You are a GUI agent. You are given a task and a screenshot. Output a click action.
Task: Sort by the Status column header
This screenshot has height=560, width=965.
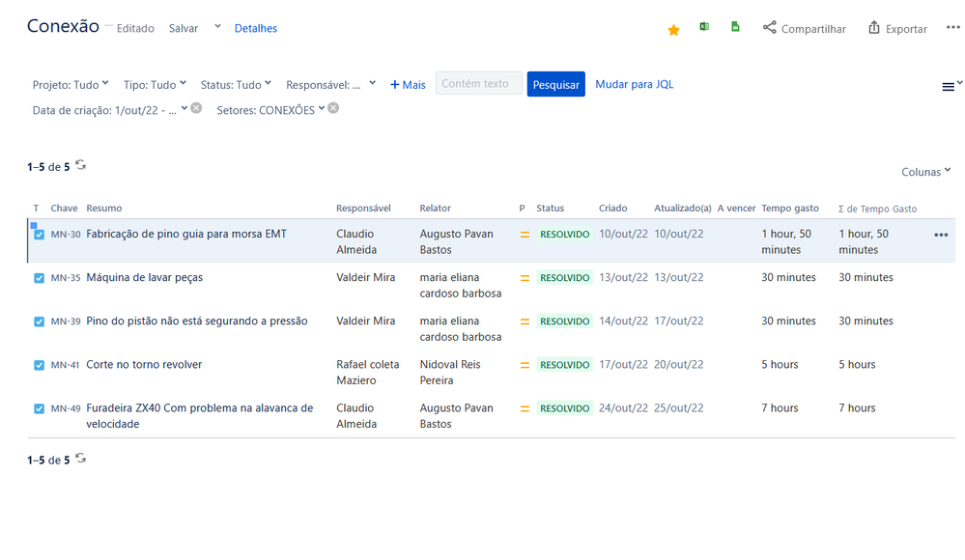coord(550,208)
